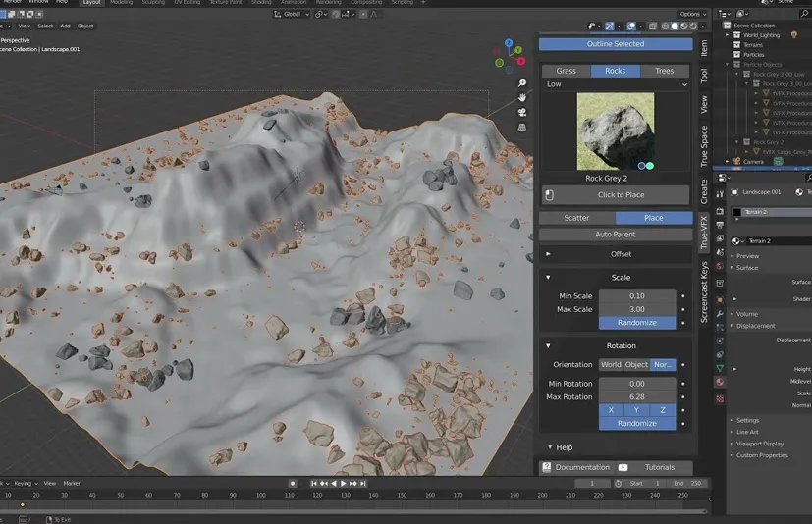Open the Render properties tab icon

720,211
